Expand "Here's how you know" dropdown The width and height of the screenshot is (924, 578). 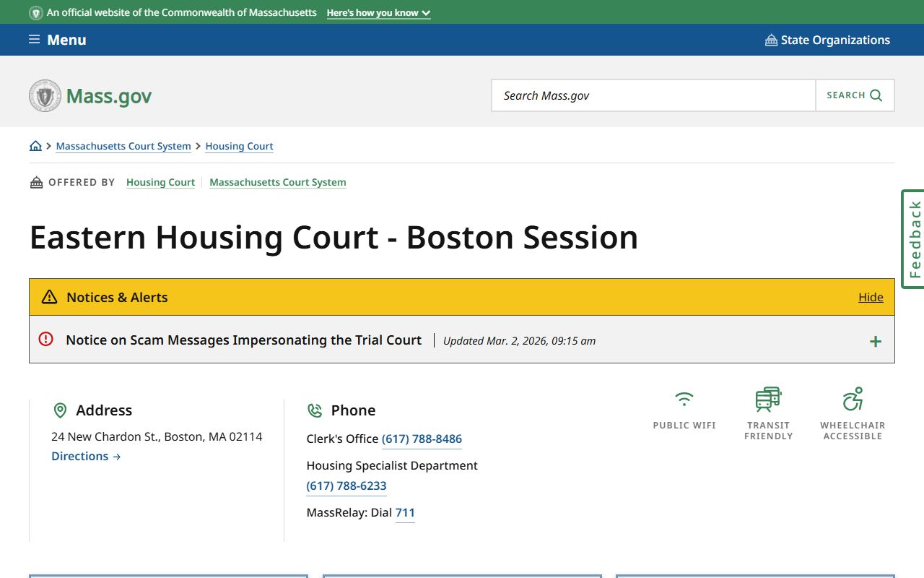click(x=378, y=13)
